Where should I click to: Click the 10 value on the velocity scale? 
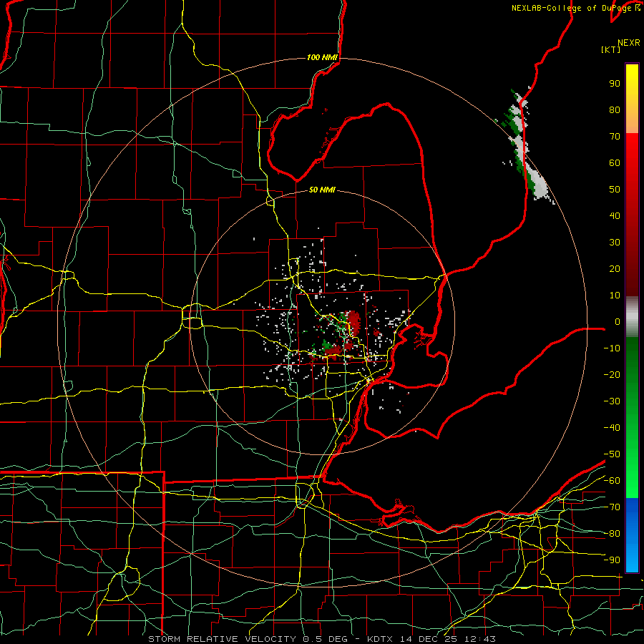coord(615,296)
